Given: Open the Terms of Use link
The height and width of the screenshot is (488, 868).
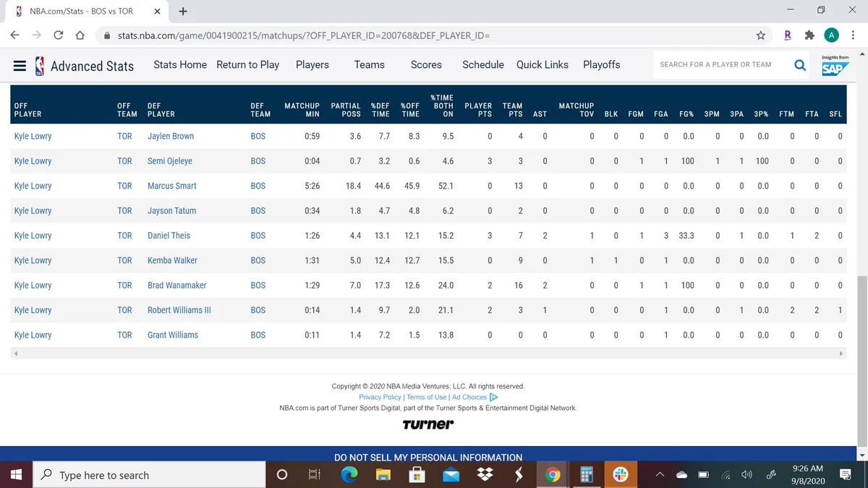Looking at the screenshot, I should point(427,397).
